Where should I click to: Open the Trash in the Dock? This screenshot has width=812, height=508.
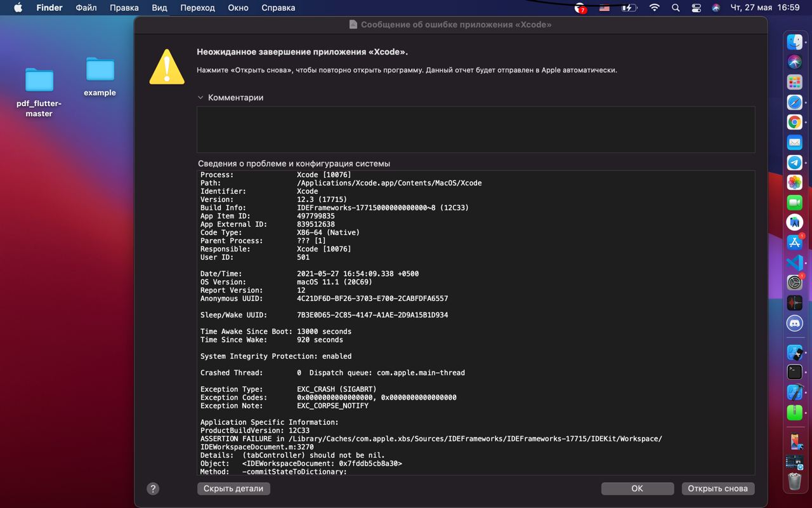pos(795,481)
